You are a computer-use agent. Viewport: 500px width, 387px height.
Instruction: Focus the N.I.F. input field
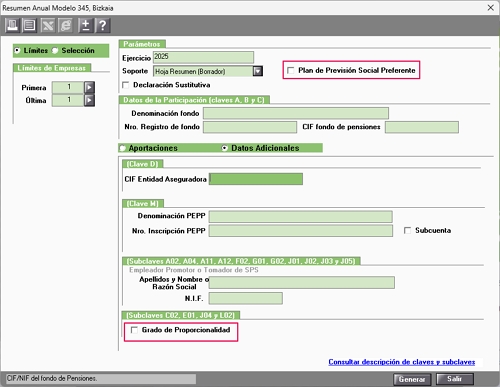click(x=246, y=298)
